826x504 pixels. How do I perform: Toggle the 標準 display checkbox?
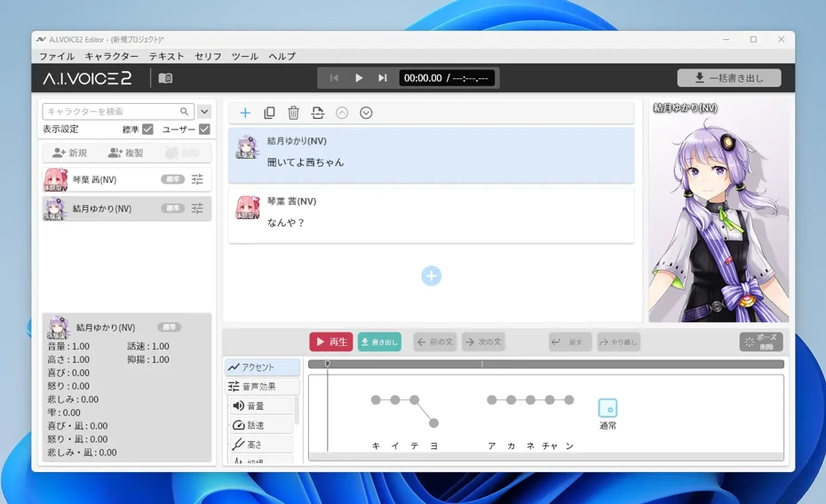pyautogui.click(x=148, y=129)
